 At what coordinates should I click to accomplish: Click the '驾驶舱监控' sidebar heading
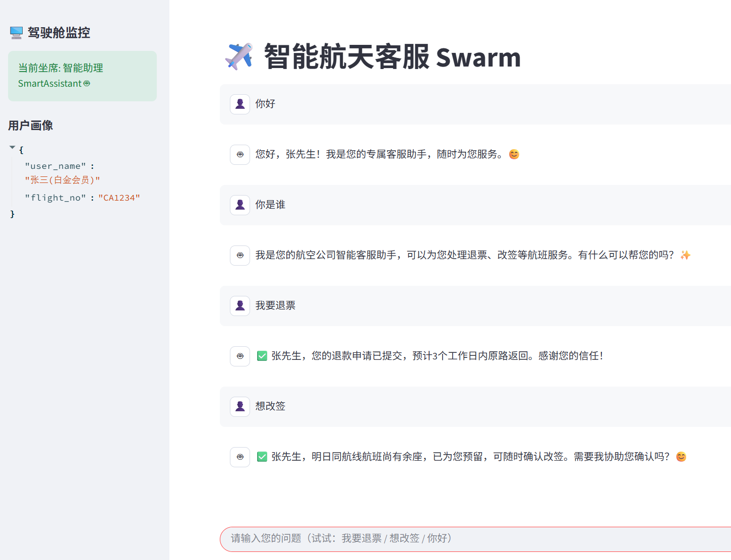tap(59, 33)
